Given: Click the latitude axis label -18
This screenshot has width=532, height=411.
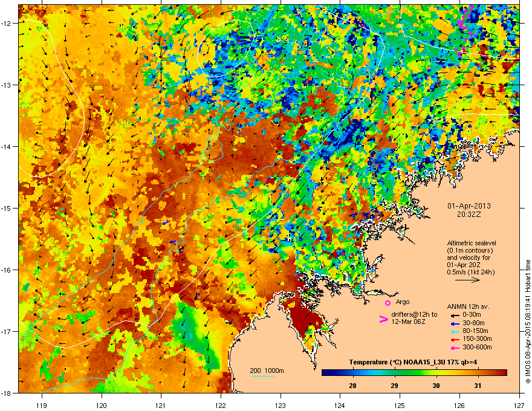Looking at the screenshot, I should (7, 393).
